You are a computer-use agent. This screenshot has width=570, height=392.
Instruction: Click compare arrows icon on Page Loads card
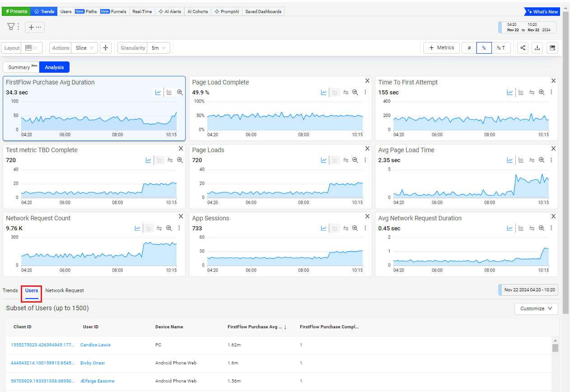346,160
